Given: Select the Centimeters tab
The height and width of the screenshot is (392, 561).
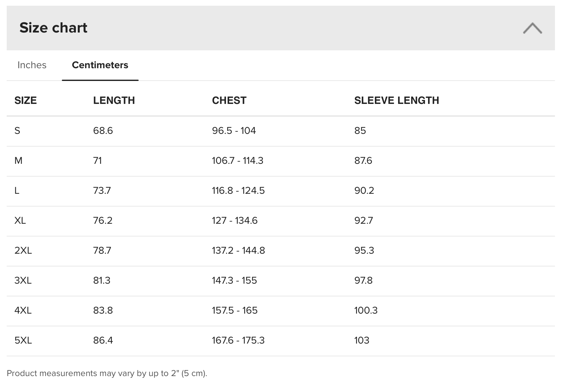Looking at the screenshot, I should point(100,65).
